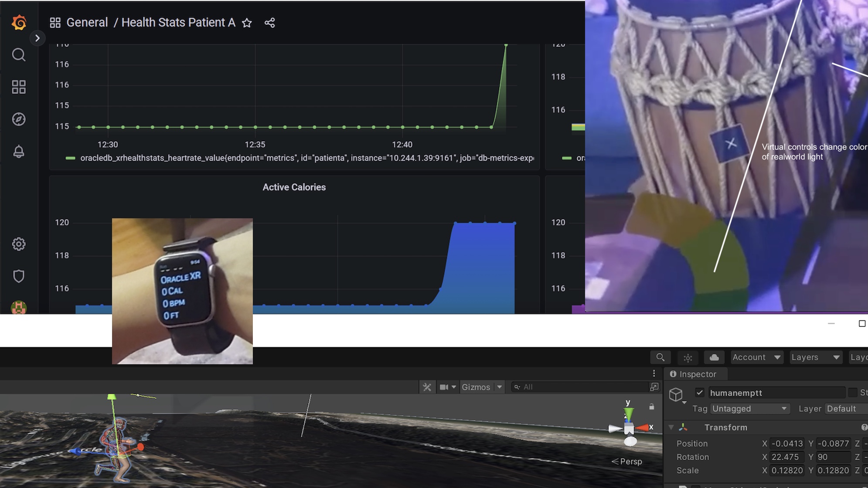Viewport: 868px width, 488px height.
Task: Open the Layers dropdown in Unity toolbar
Action: point(816,357)
